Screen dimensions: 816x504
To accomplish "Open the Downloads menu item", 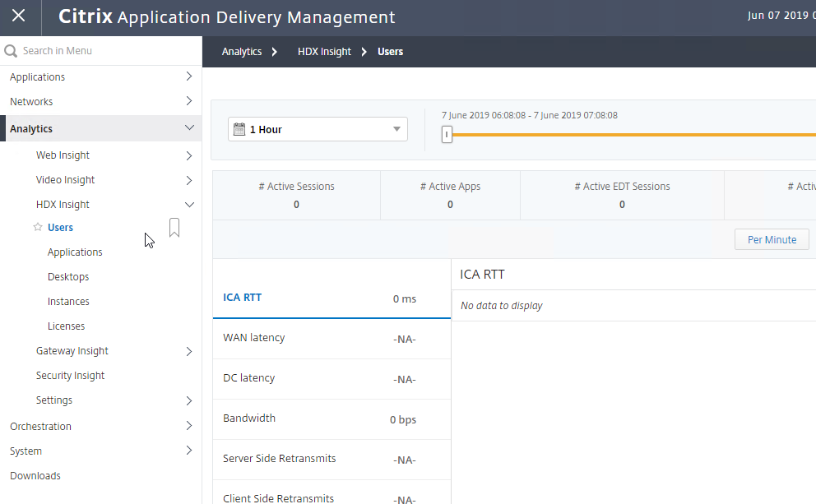I will [35, 476].
